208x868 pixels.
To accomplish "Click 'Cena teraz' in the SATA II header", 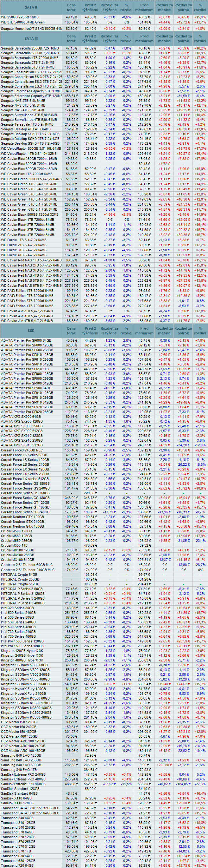I will (x=71, y=7).
